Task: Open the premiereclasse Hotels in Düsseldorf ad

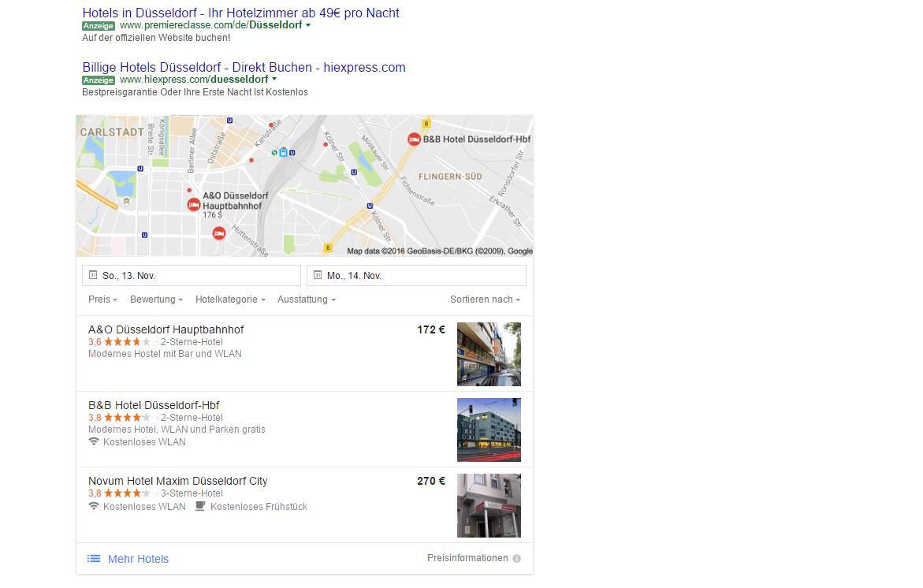Action: tap(240, 13)
